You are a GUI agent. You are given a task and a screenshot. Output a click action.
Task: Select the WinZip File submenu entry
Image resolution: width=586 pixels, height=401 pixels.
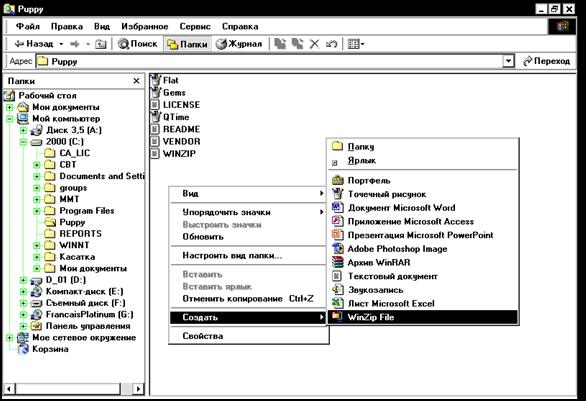[x=423, y=317]
